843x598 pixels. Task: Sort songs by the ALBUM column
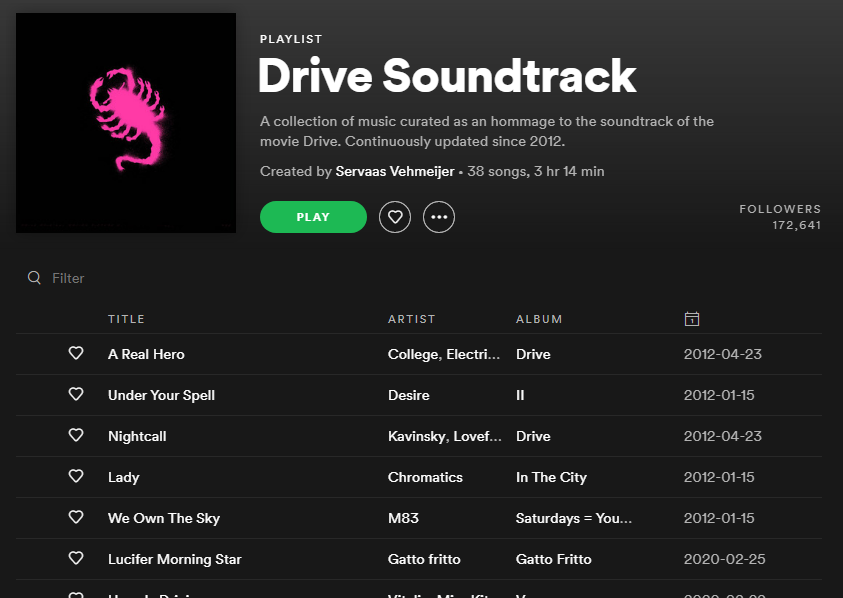click(x=539, y=318)
